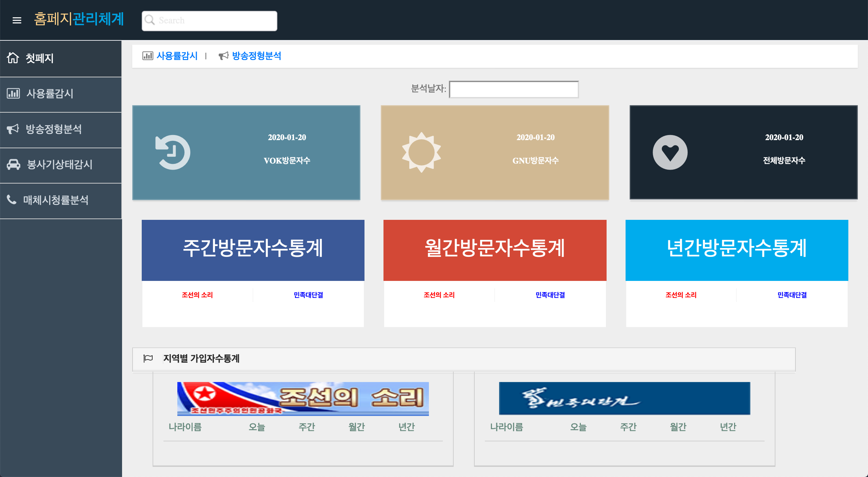Select 봉사기상태감시 in the sidebar menu
Image resolution: width=868 pixels, height=477 pixels.
59,165
